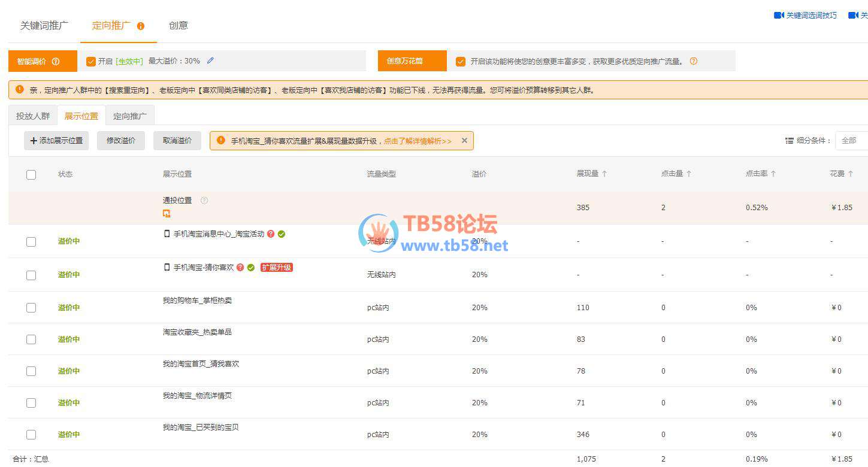Select the 我的购物车_掌柜热卖 row checkbox
868x467 pixels.
click(x=31, y=308)
